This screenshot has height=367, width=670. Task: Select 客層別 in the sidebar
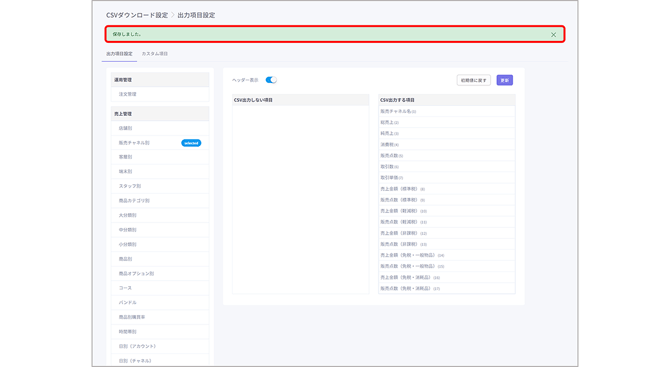point(160,157)
